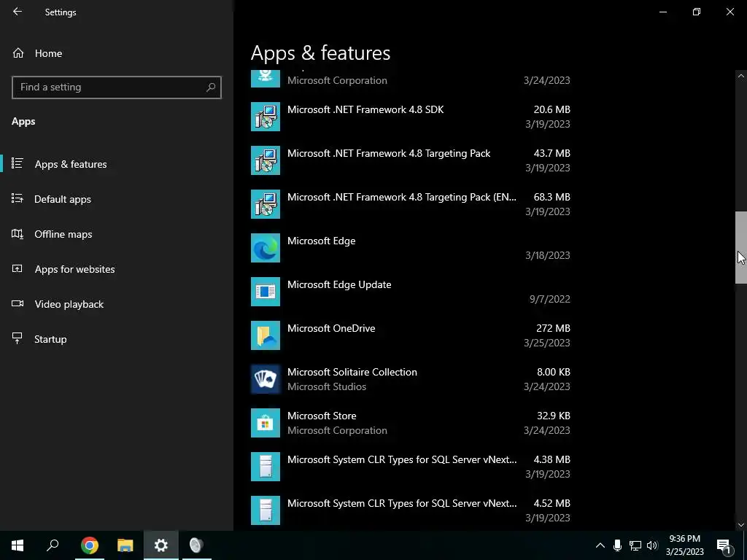Screen dimensions: 747x560
Task: Select Microsoft Store entry name
Action: tap(322, 416)
